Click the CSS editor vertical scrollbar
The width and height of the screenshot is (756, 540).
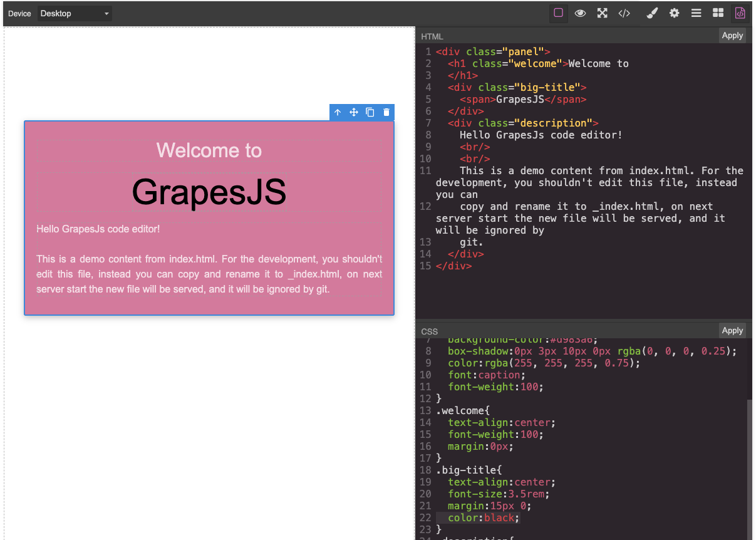tap(750, 469)
